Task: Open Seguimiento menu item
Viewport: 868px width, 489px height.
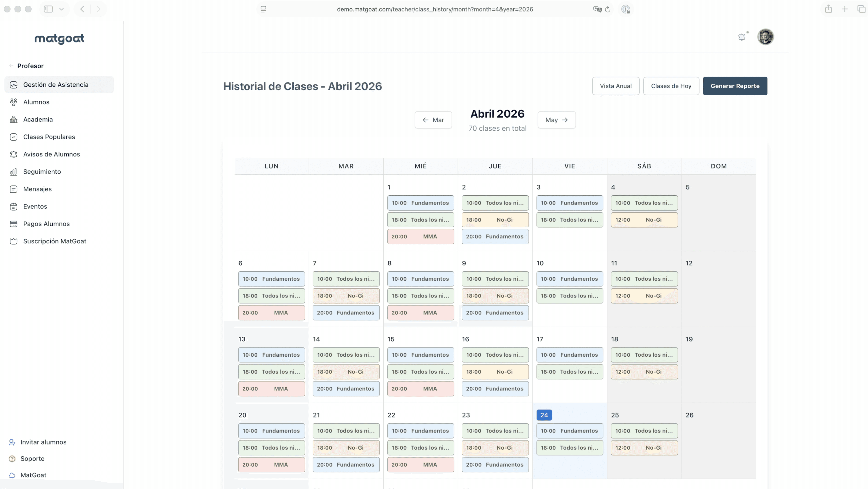Action: click(x=59, y=172)
